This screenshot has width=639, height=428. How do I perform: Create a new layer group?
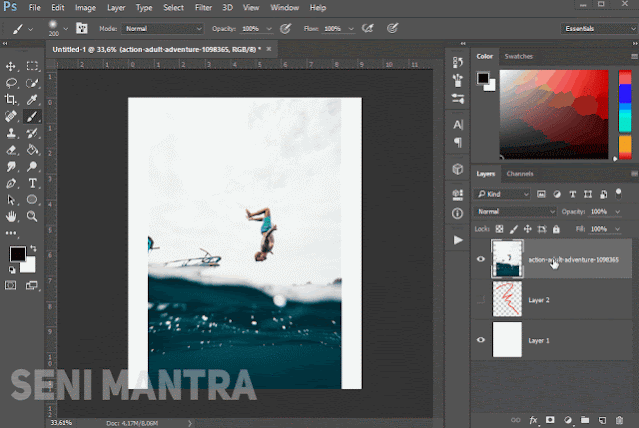point(585,420)
